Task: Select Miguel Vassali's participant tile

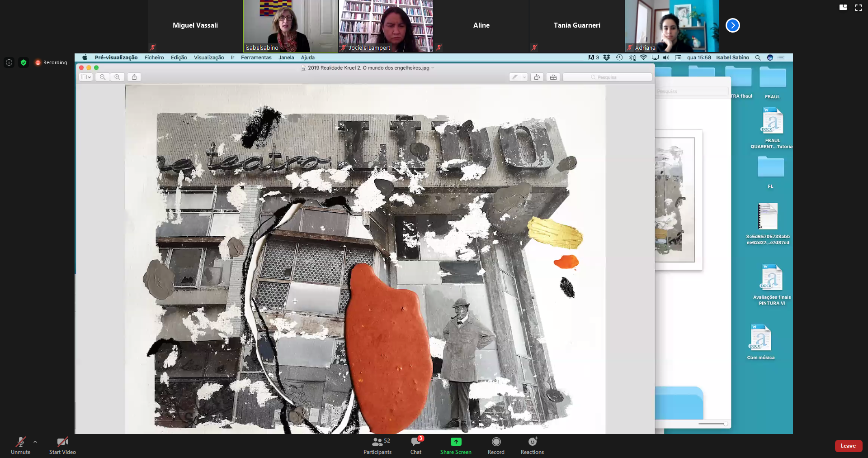Action: click(195, 26)
